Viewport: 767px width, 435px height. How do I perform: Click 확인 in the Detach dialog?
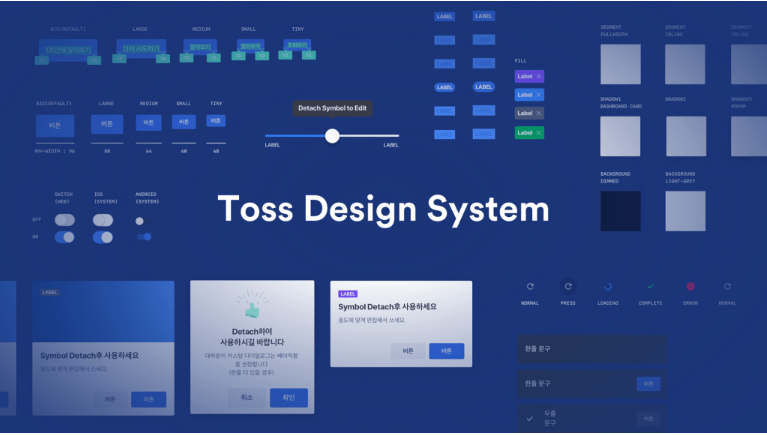pyautogui.click(x=289, y=398)
